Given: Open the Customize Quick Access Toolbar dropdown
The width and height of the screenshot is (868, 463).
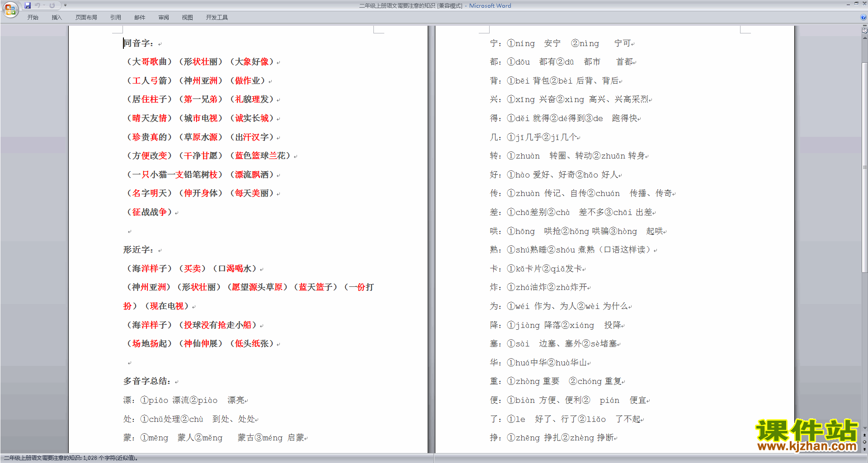Looking at the screenshot, I should coord(65,5).
